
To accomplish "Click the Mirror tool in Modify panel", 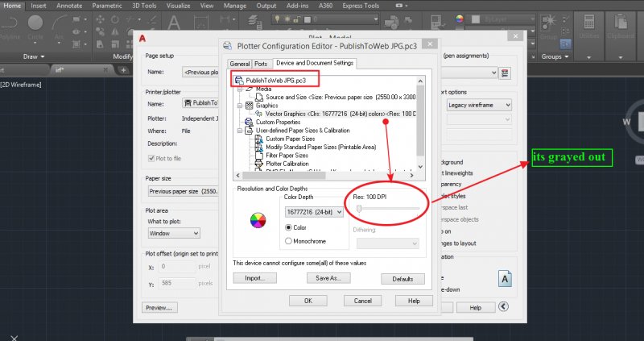I will tap(115, 31).
